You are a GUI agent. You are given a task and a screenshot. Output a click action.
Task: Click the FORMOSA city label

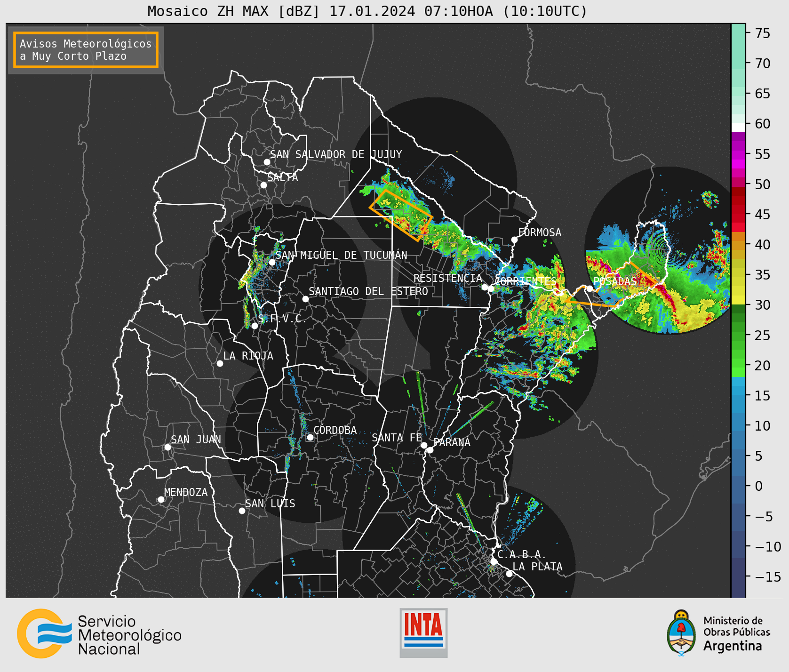coord(540,232)
